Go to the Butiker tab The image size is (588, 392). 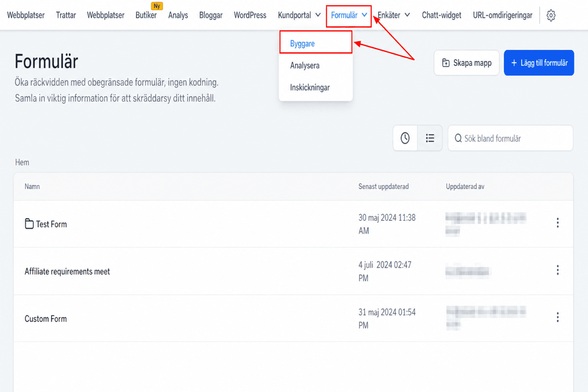pyautogui.click(x=146, y=15)
